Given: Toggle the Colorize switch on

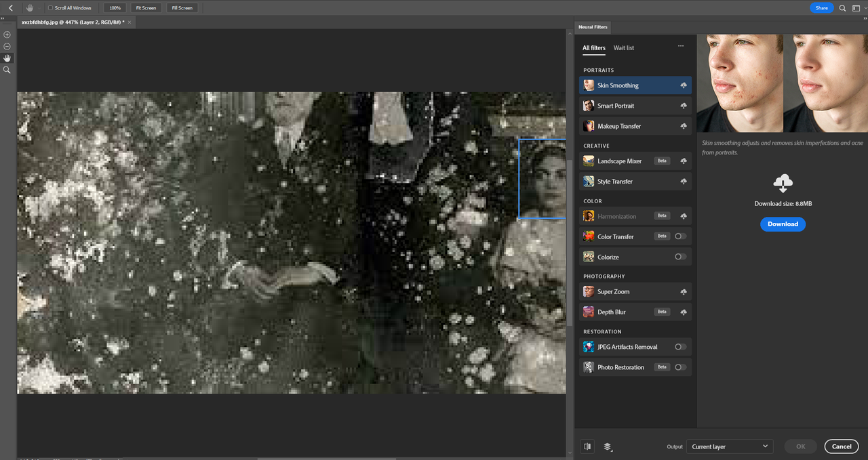Looking at the screenshot, I should pyautogui.click(x=680, y=257).
